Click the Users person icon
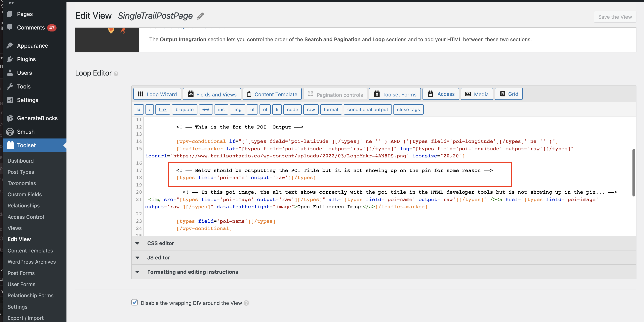The image size is (644, 322). pyautogui.click(x=10, y=73)
